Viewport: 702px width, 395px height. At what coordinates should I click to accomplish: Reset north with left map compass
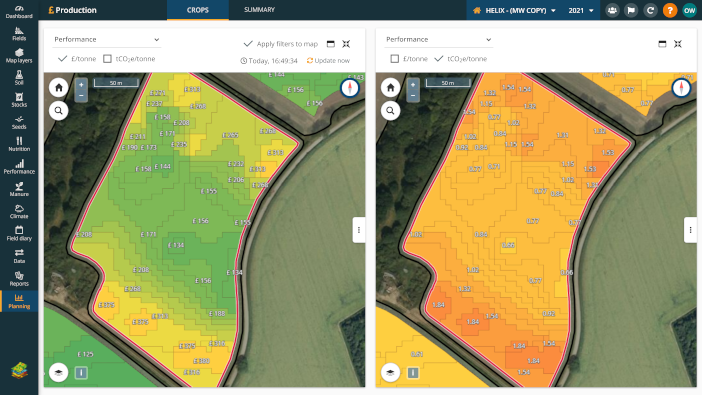click(x=350, y=88)
